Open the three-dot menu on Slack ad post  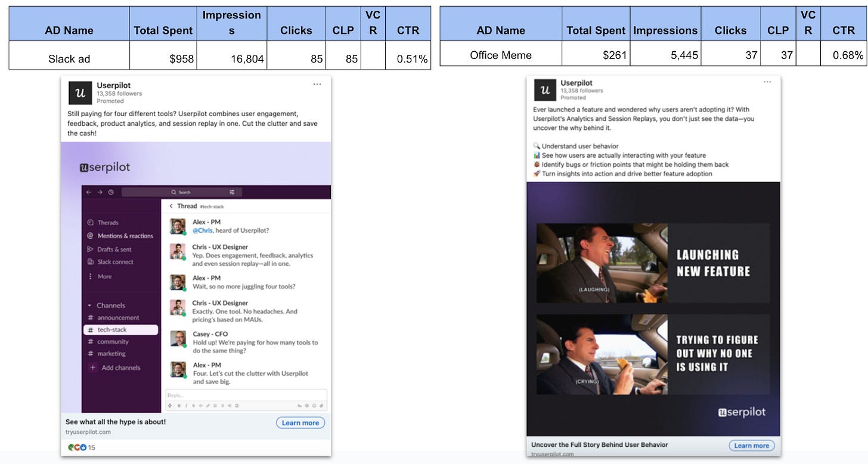(x=317, y=85)
